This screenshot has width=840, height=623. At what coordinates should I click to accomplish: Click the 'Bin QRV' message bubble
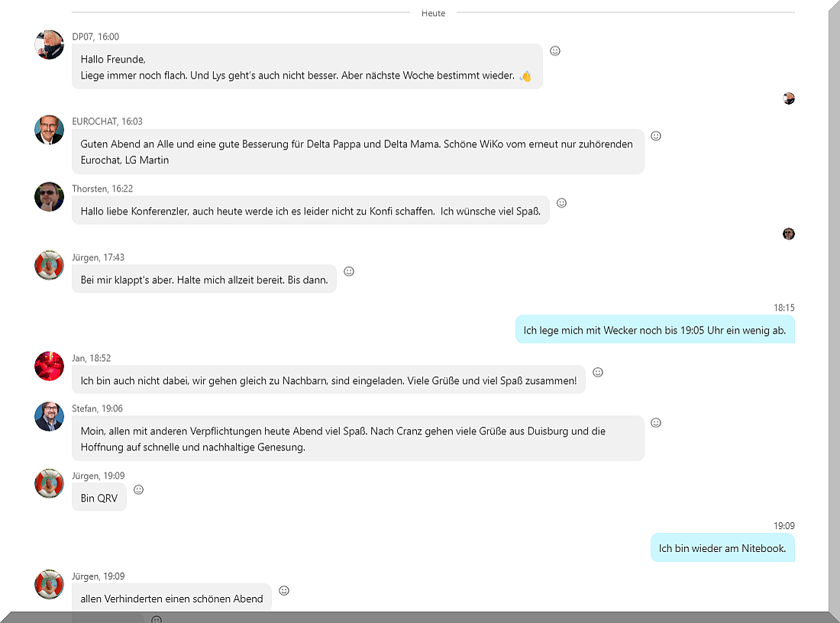pos(99,498)
